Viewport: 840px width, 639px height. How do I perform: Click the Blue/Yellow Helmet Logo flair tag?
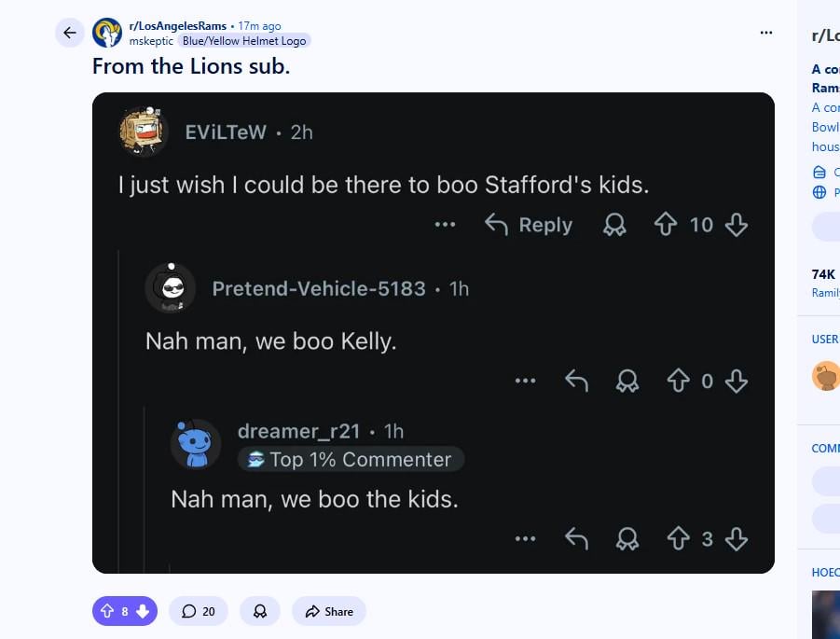244,41
